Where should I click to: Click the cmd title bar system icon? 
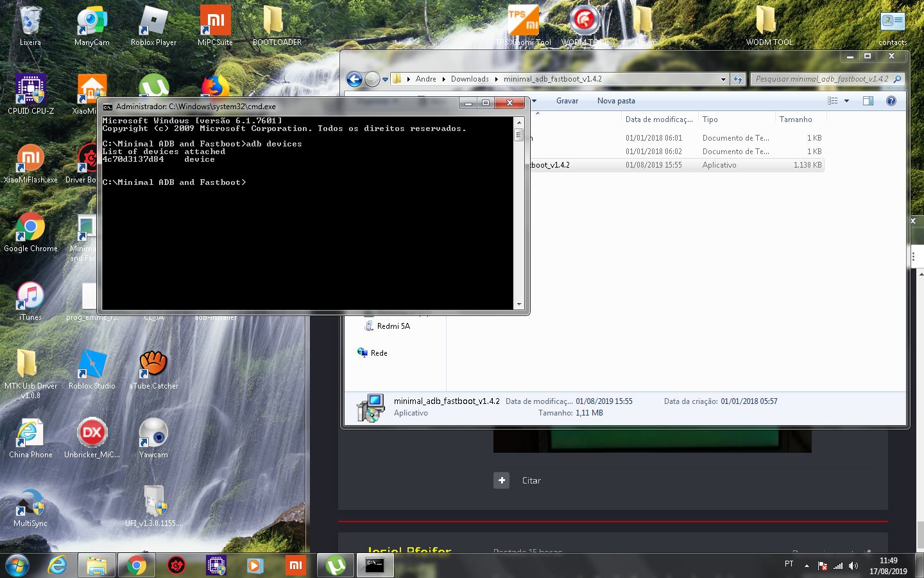pos(108,107)
